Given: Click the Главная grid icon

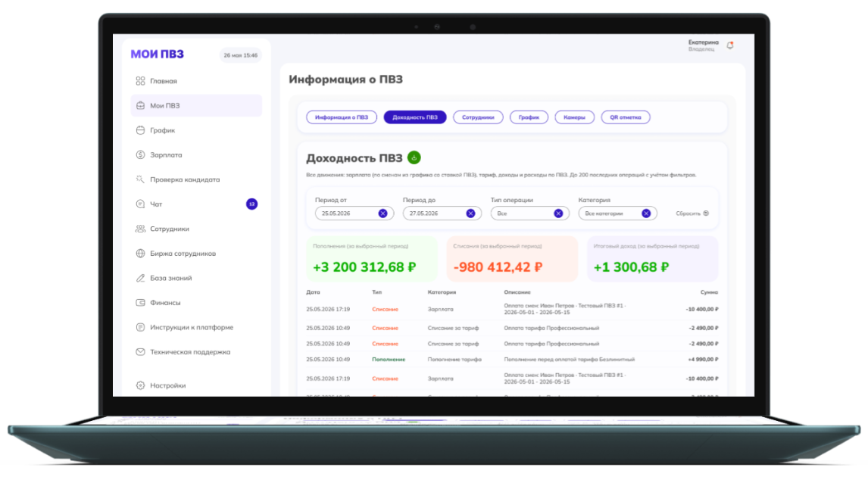Looking at the screenshot, I should click(x=141, y=81).
